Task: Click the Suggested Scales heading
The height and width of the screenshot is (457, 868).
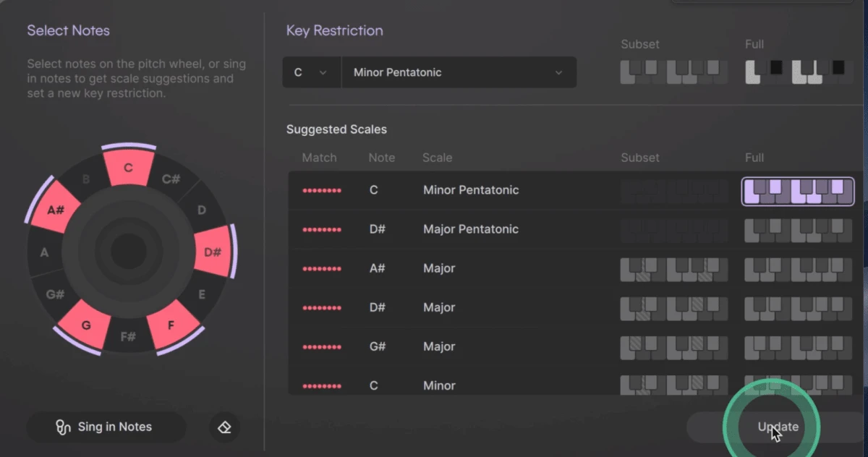Action: coord(336,129)
